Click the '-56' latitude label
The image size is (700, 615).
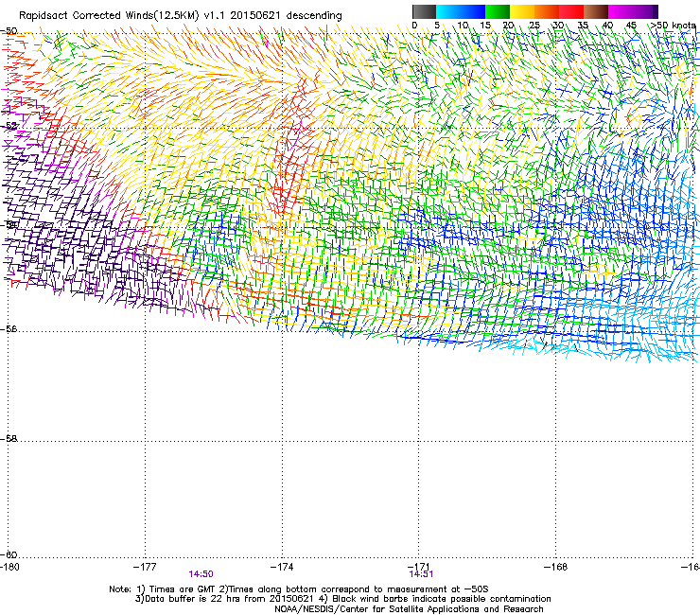pyautogui.click(x=9, y=329)
